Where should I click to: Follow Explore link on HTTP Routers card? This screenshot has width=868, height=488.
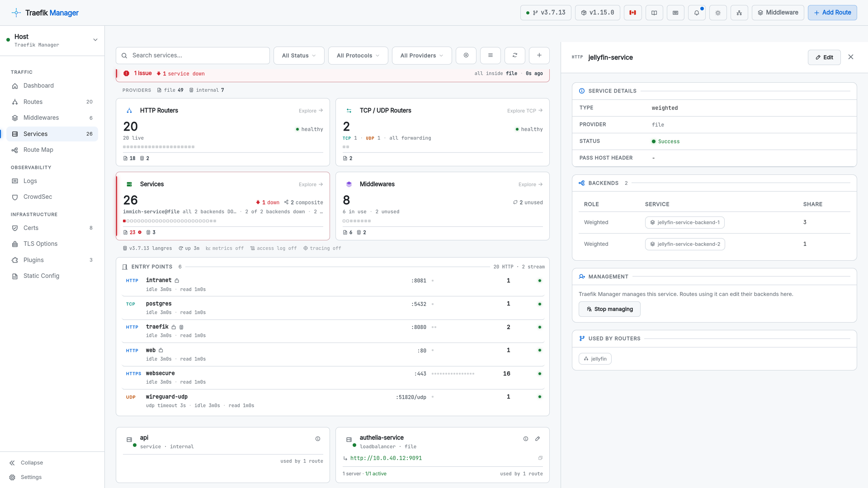(x=311, y=111)
